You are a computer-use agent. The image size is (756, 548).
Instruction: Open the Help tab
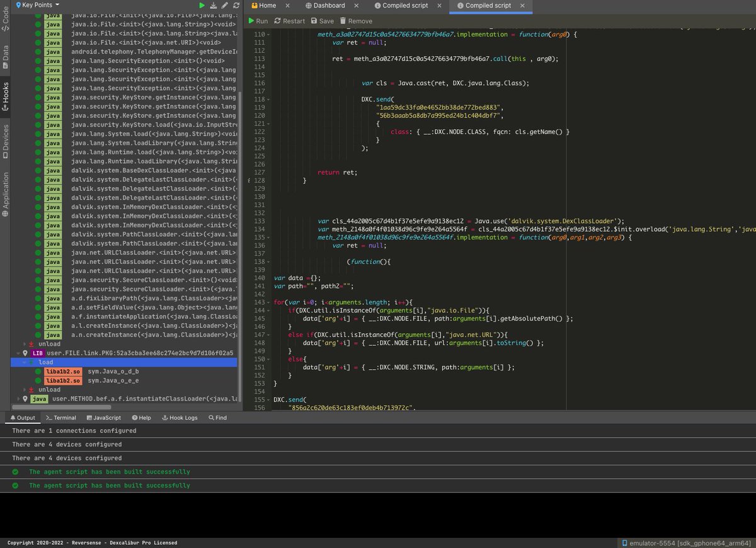(x=141, y=418)
